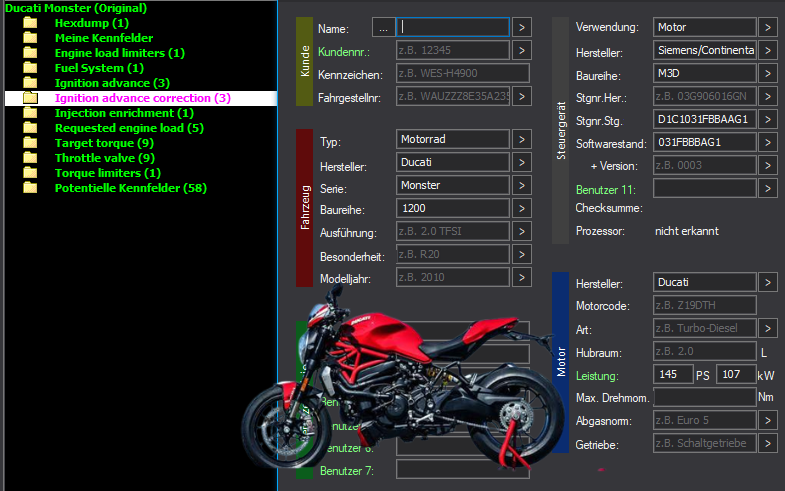This screenshot has width=785, height=491.
Task: Click folder icon beside Target torque
Action: coord(31,143)
